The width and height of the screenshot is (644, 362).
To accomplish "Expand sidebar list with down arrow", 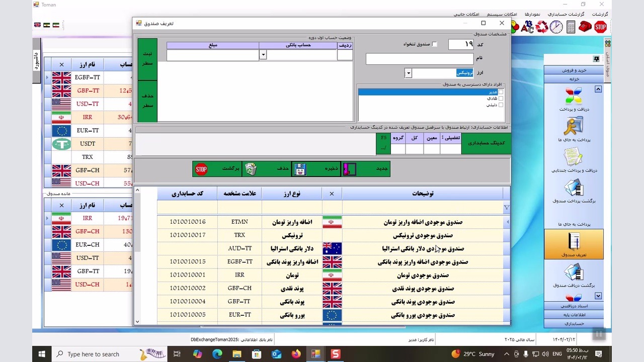I will (x=598, y=296).
